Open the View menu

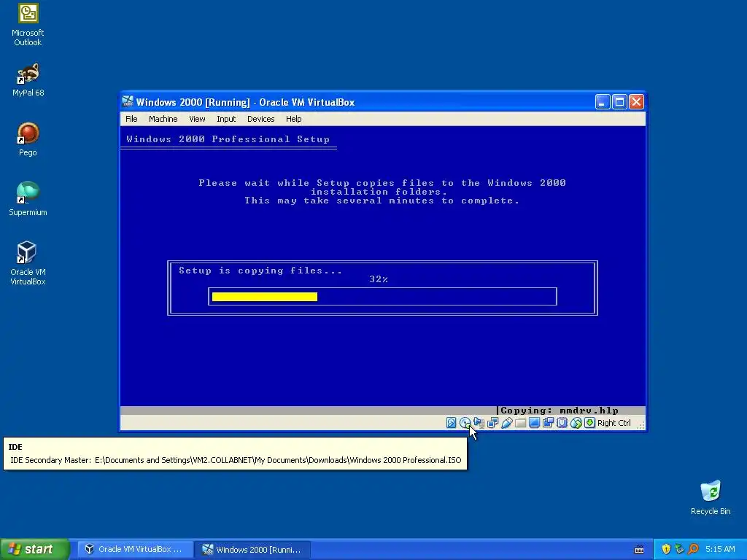coord(197,119)
